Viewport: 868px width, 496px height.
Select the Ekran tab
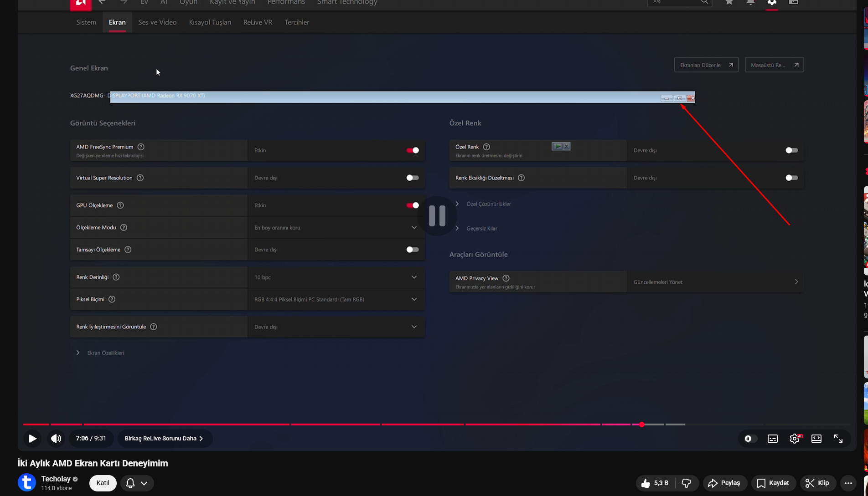117,22
